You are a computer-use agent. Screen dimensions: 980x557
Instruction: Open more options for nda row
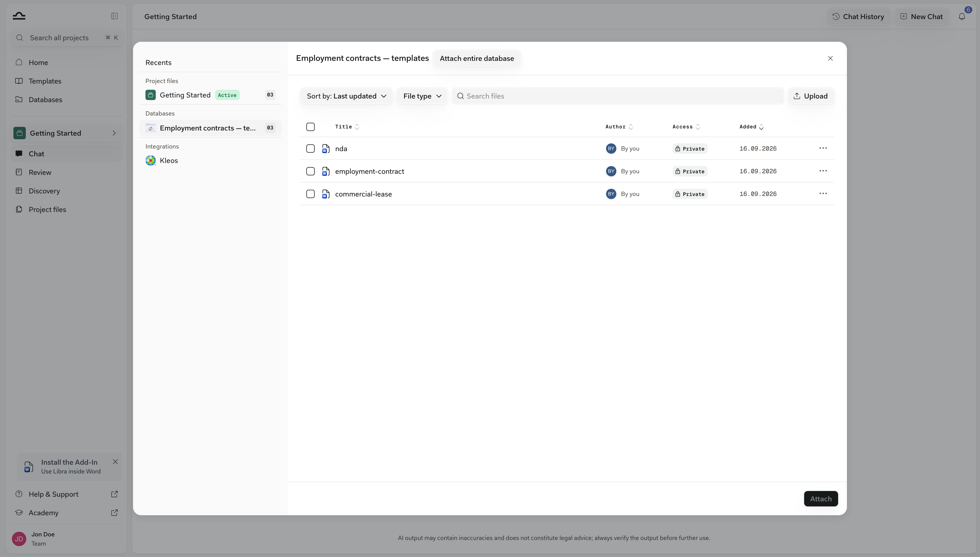click(823, 148)
